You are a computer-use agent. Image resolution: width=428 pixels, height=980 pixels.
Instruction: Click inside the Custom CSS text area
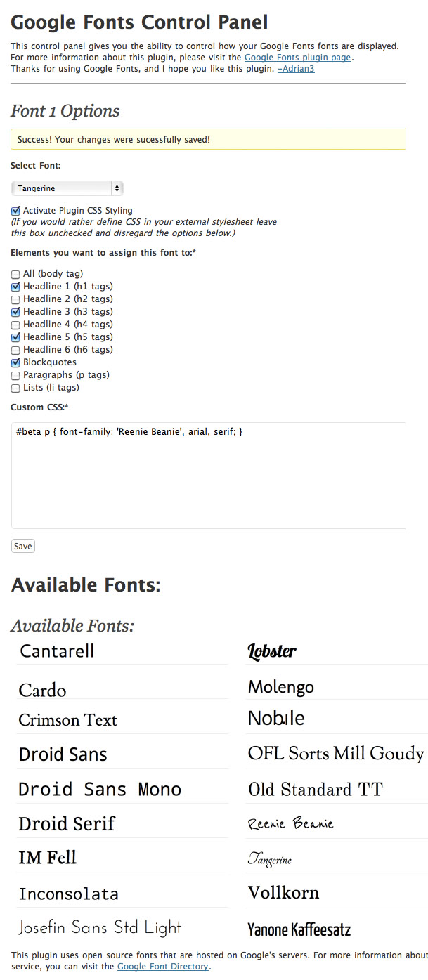tap(208, 476)
